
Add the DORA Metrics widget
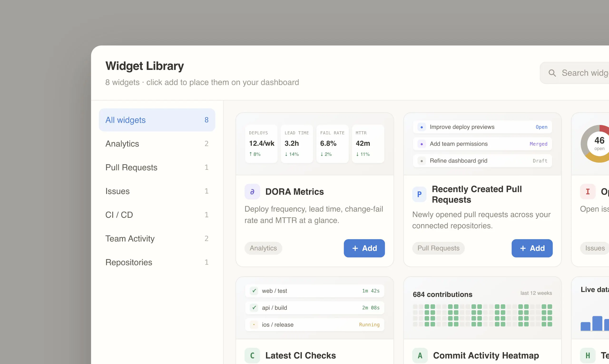[x=364, y=248]
